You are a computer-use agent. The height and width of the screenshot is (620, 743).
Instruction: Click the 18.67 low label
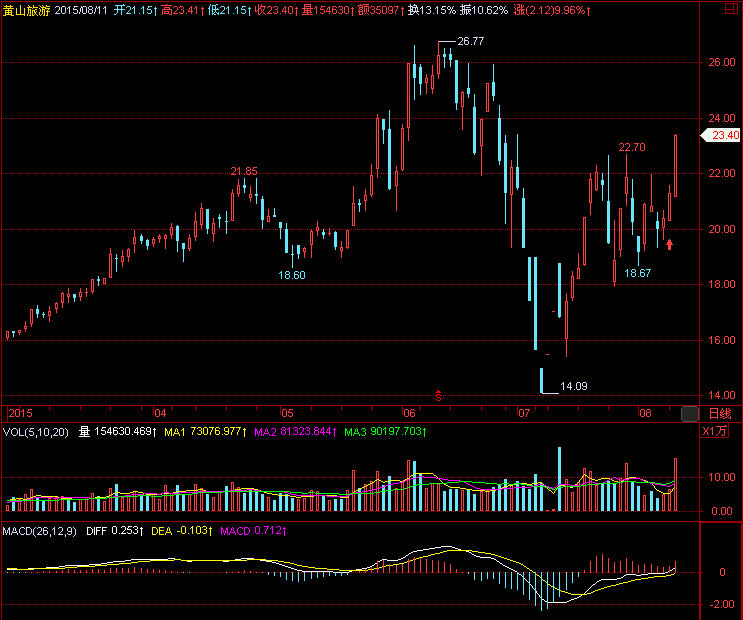(x=637, y=273)
